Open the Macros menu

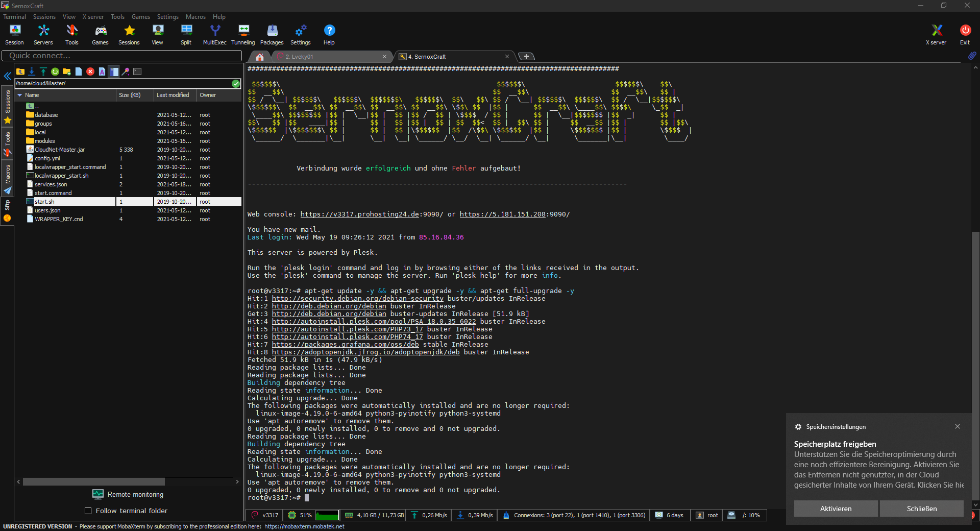(x=195, y=17)
